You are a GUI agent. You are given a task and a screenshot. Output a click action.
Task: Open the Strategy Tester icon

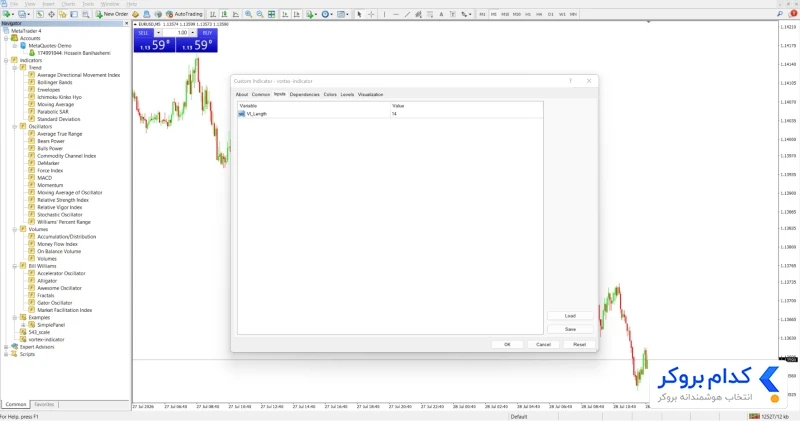tap(86, 14)
